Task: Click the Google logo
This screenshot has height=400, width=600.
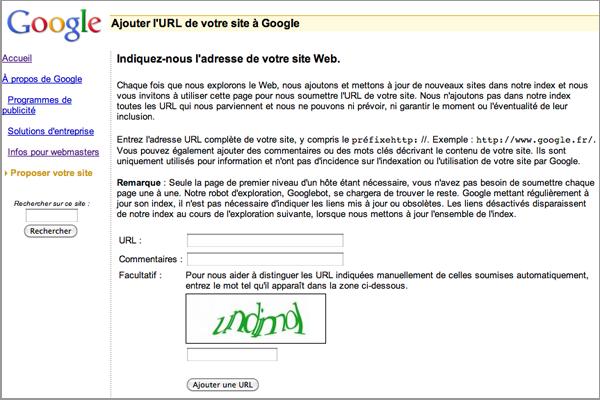Action: (x=54, y=24)
